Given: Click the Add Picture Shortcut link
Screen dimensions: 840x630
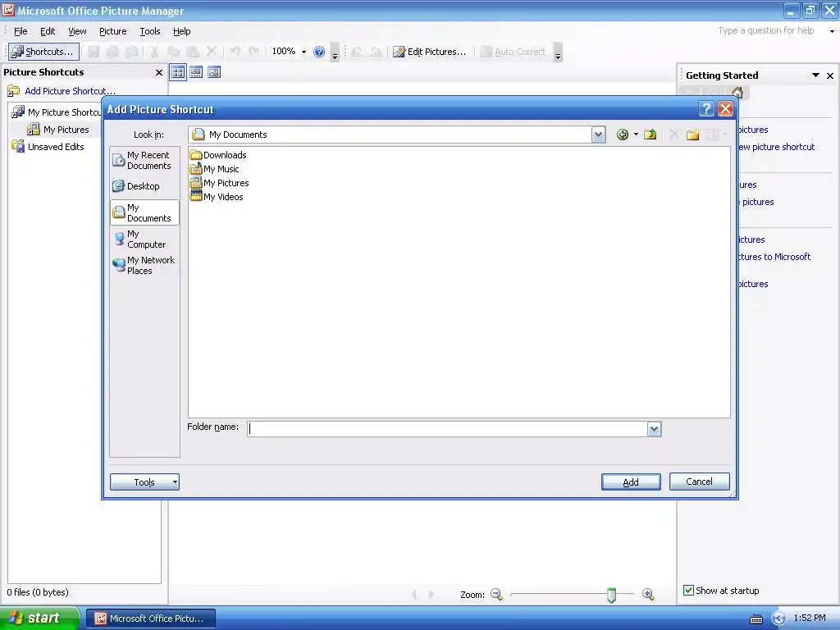Looking at the screenshot, I should point(70,91).
